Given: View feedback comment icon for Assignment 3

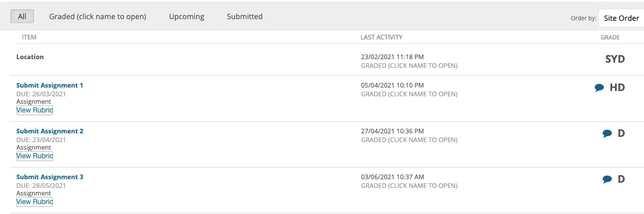Looking at the screenshot, I should coord(607,179).
